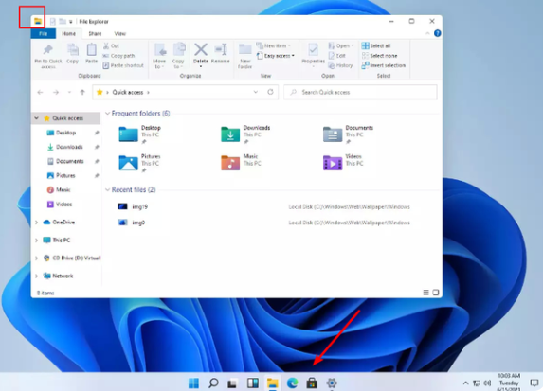Click Pin to Quick access icon
Viewport: 543px width, 392px height.
click(x=47, y=50)
